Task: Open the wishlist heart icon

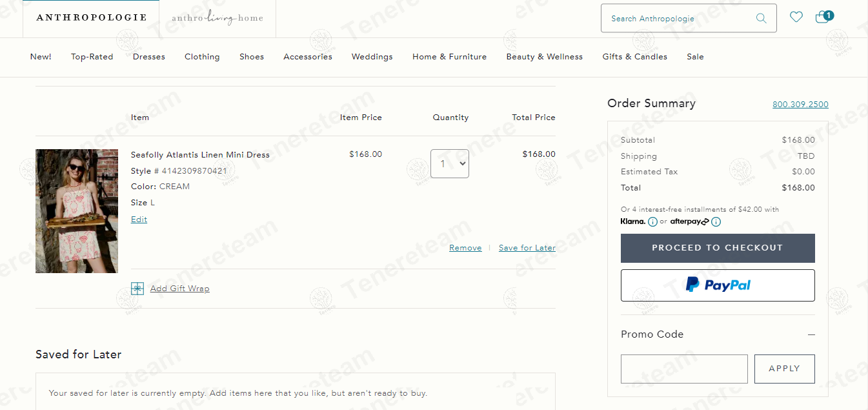Action: pyautogui.click(x=796, y=17)
